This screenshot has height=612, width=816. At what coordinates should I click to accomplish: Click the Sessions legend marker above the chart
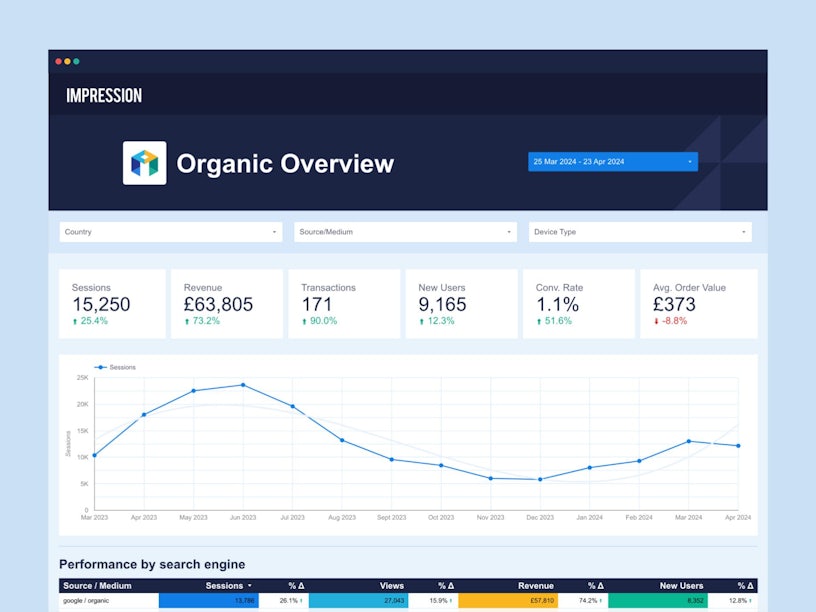click(100, 367)
